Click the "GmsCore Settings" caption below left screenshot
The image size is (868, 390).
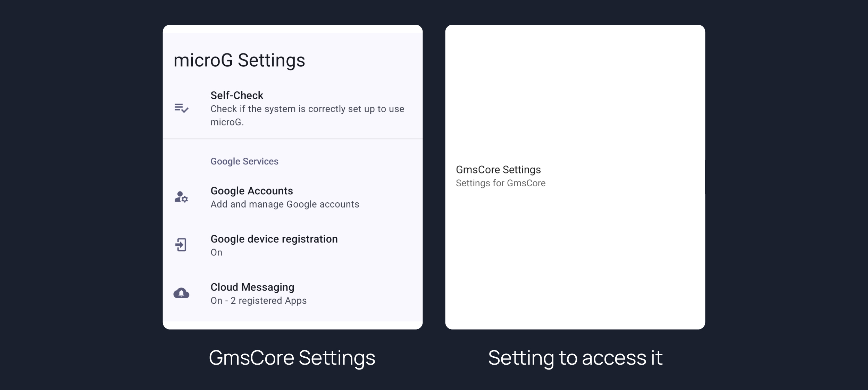tap(292, 358)
